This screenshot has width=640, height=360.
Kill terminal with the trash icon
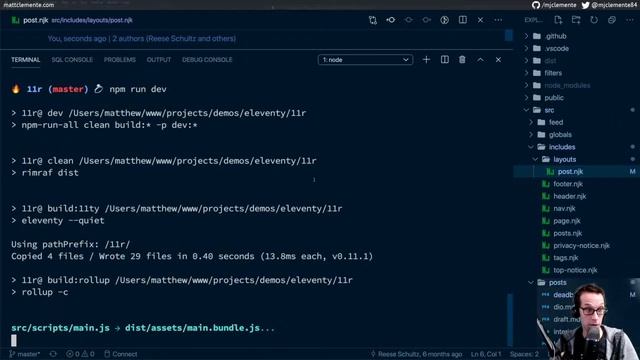point(462,60)
